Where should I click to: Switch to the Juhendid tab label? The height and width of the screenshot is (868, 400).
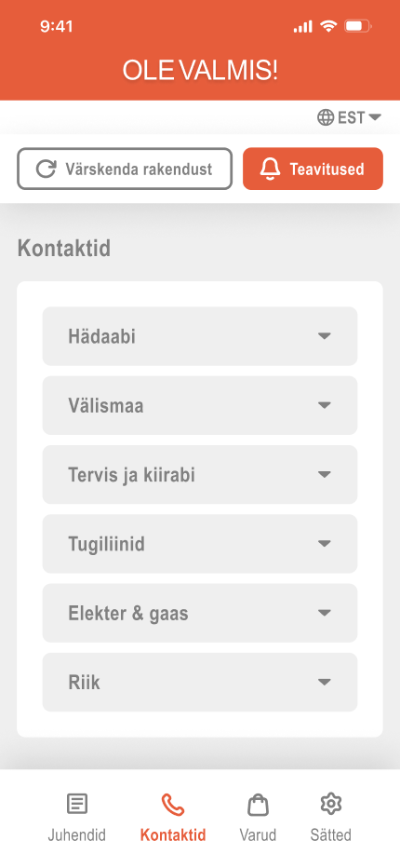(x=77, y=834)
